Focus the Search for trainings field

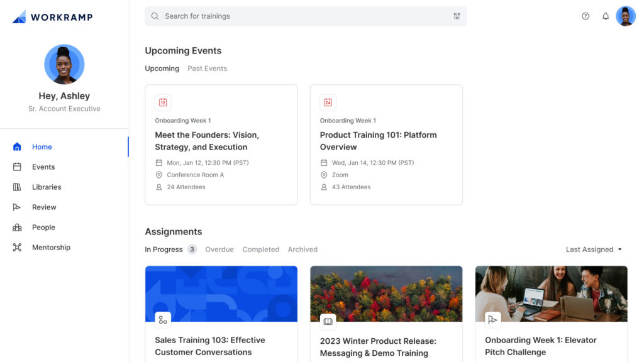306,16
